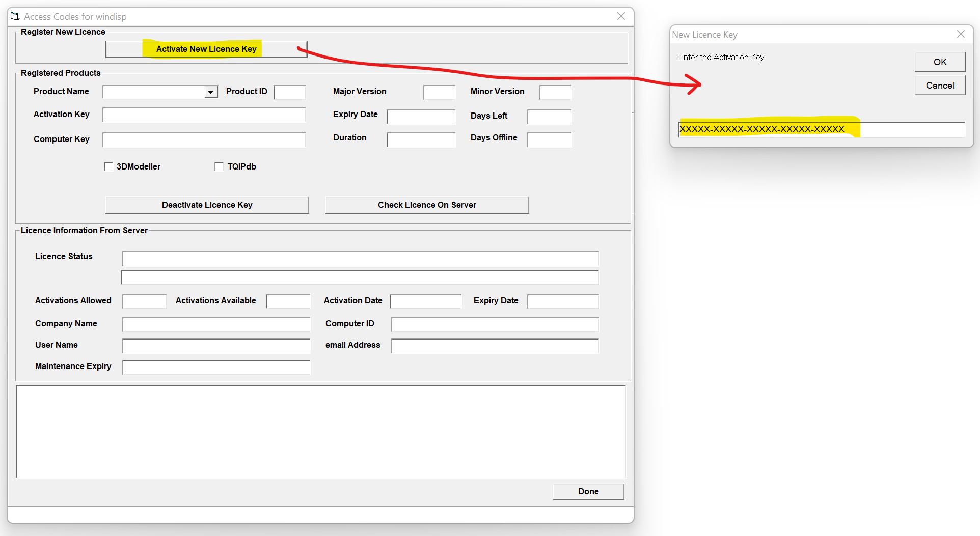Open the Product Name dropdown
Image resolution: width=980 pixels, height=536 pixels.
point(211,92)
